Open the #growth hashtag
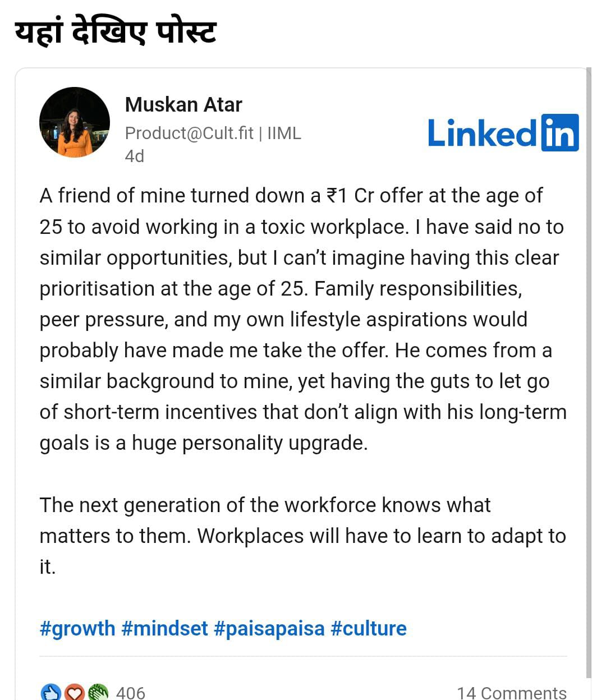Screen dimensions: 606x700 tap(77, 629)
